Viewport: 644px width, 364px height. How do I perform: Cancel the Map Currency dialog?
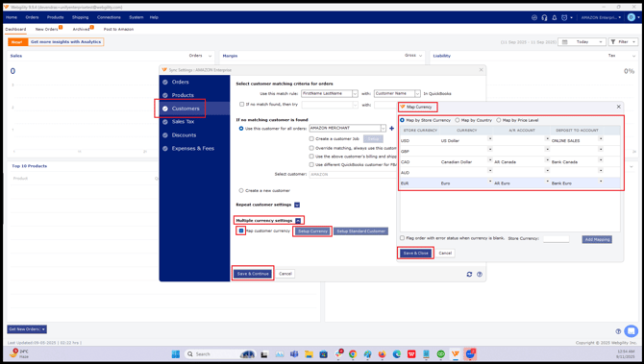tap(445, 254)
